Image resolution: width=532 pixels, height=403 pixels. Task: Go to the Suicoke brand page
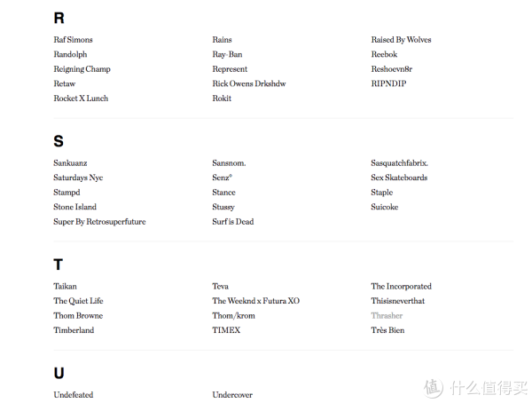coord(385,207)
